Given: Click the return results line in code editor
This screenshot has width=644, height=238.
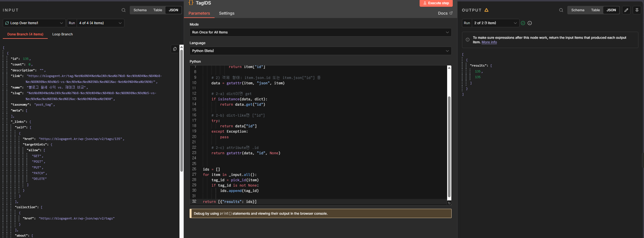Looking at the screenshot, I should 229,202.
